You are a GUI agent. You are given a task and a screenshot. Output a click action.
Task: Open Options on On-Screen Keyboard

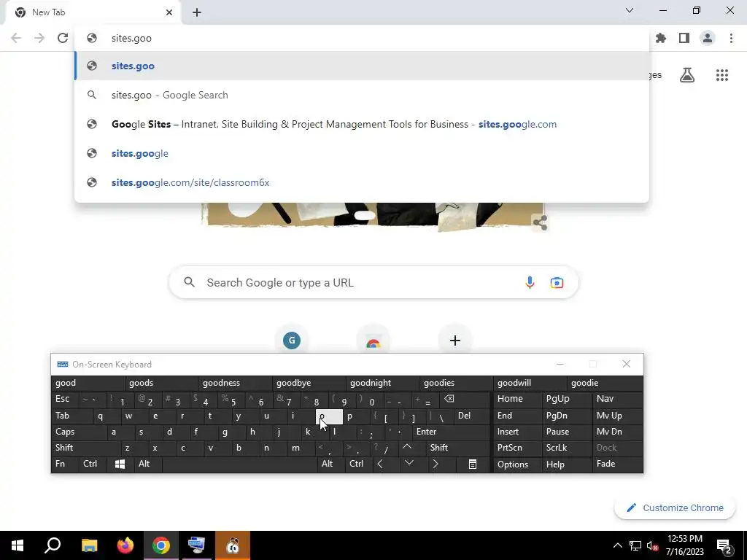(x=516, y=464)
